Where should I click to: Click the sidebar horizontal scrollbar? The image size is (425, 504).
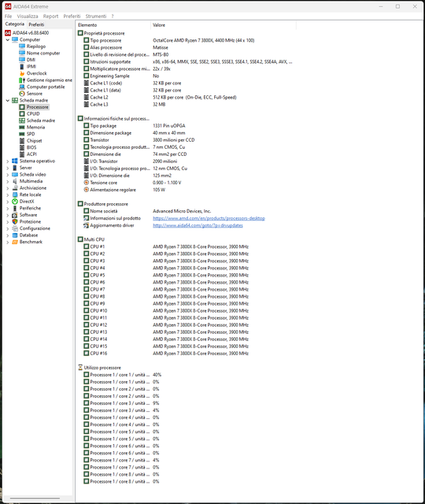[x=35, y=498]
